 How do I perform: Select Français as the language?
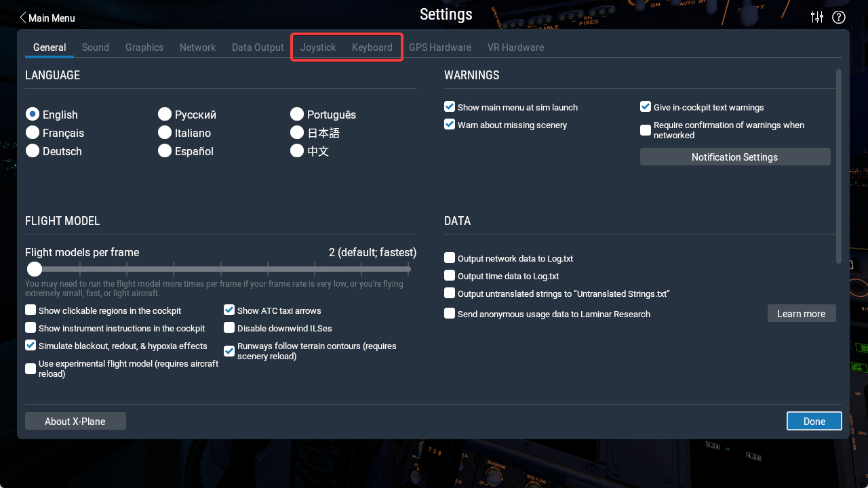coord(32,133)
